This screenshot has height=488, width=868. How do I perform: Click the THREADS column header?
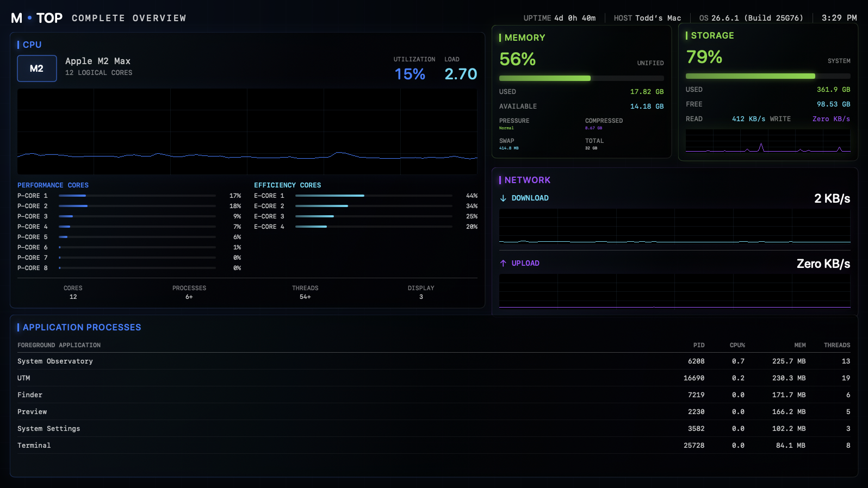tap(837, 346)
